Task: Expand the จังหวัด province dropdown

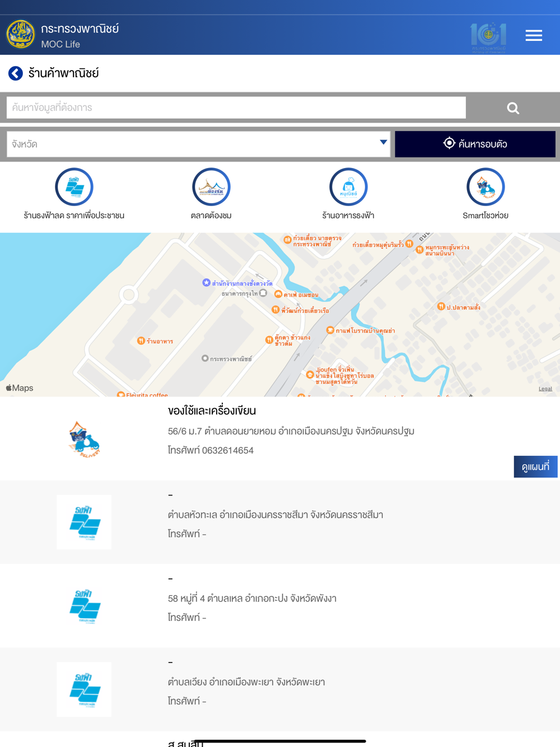Action: tap(198, 144)
